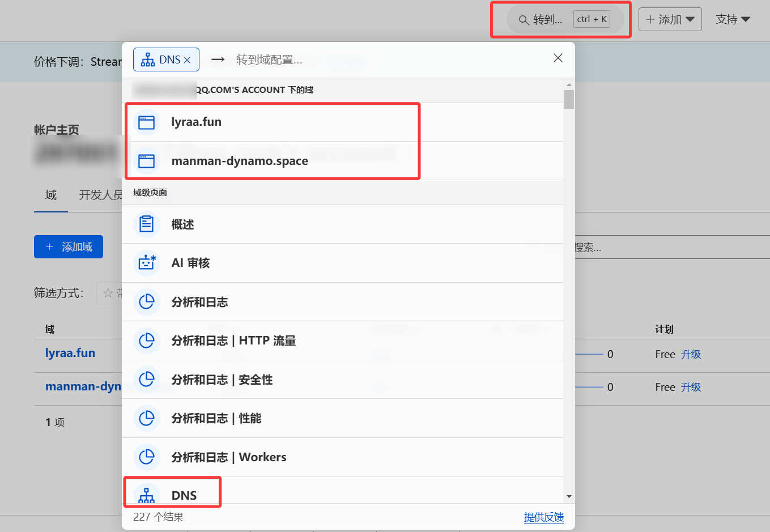Click the AI 审核 robot icon
Screen dimensions: 770x532
147,263
